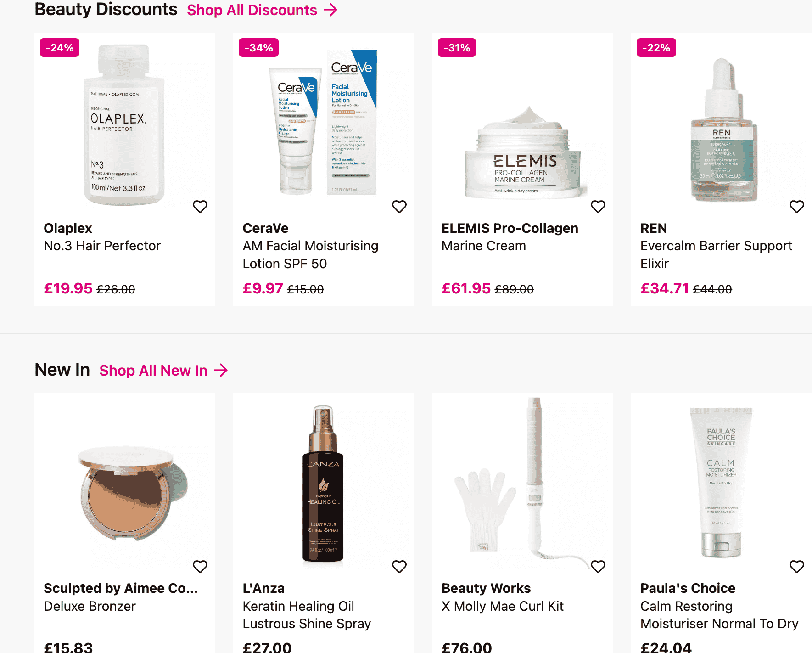
Task: Click the arrow beside Shop All New In
Action: (x=221, y=370)
